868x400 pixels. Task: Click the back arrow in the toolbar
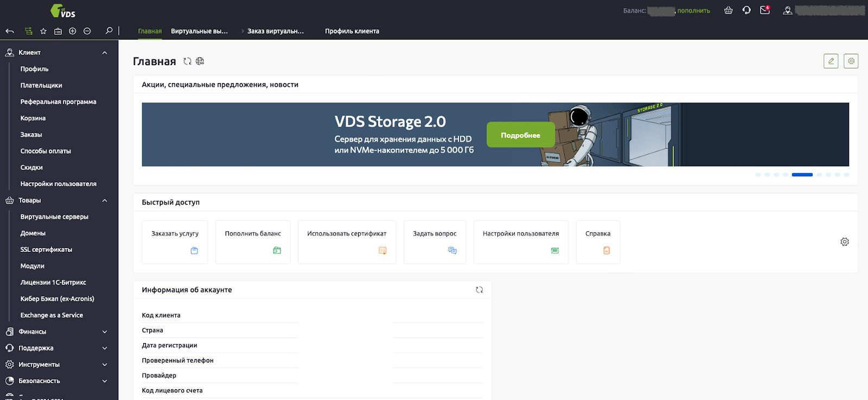tap(9, 31)
